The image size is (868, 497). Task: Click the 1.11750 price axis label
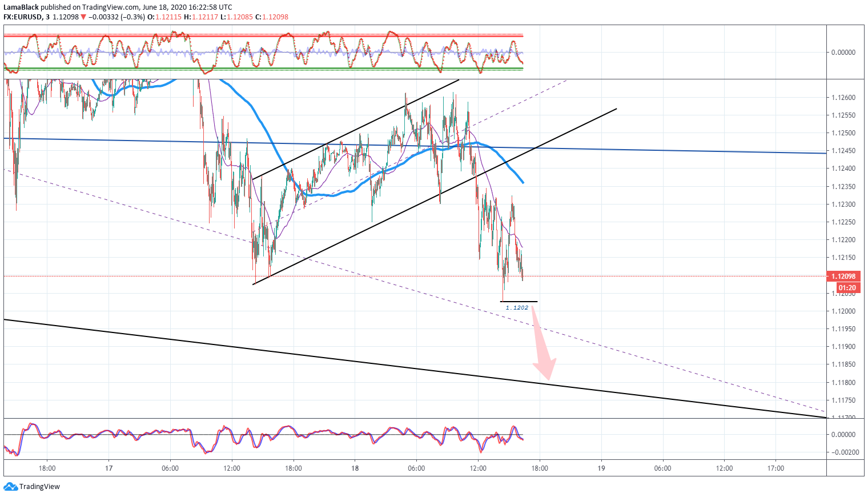pyautogui.click(x=843, y=400)
